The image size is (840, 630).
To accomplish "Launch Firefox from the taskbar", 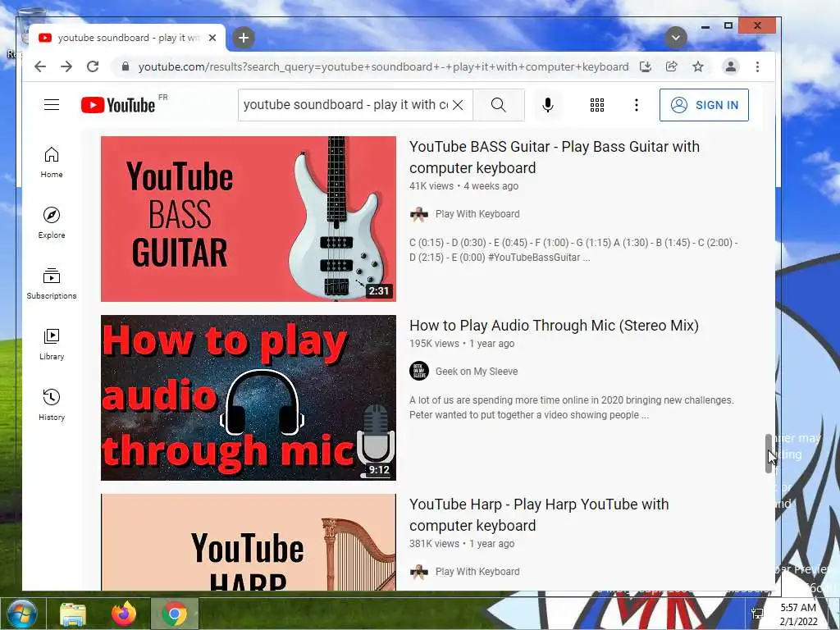I will pos(124,614).
